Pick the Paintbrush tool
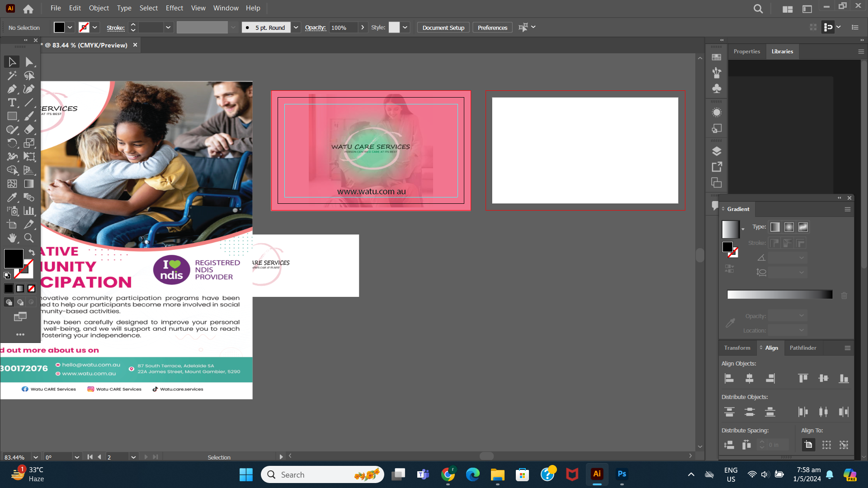This screenshot has height=488, width=868. coord(29,116)
